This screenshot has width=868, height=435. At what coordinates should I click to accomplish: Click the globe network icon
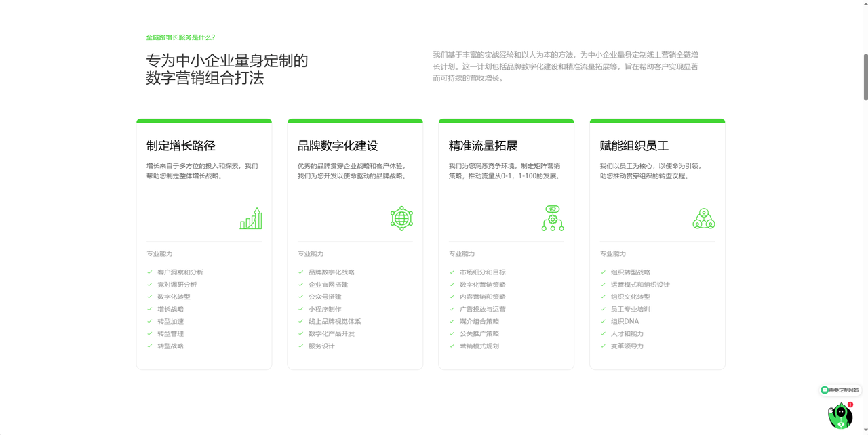[401, 218]
